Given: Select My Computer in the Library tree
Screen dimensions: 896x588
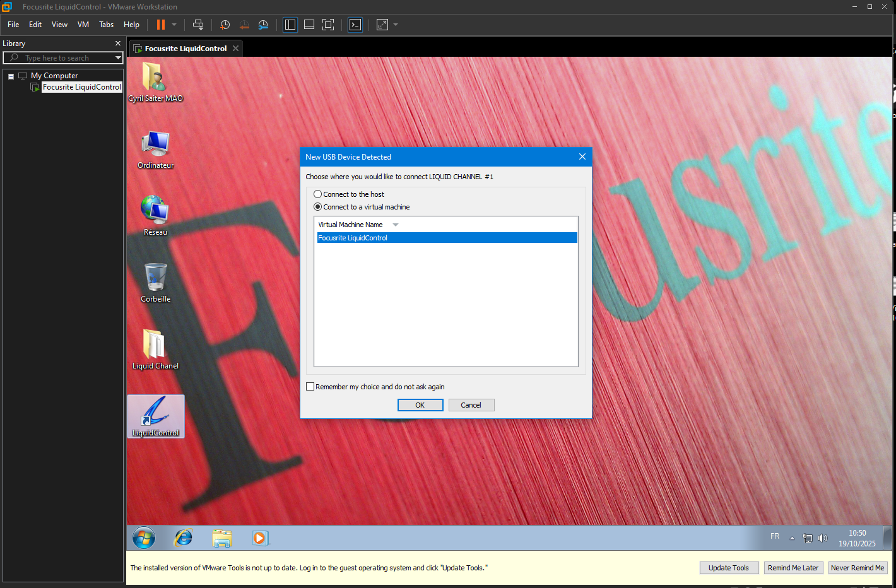Looking at the screenshot, I should [x=54, y=76].
